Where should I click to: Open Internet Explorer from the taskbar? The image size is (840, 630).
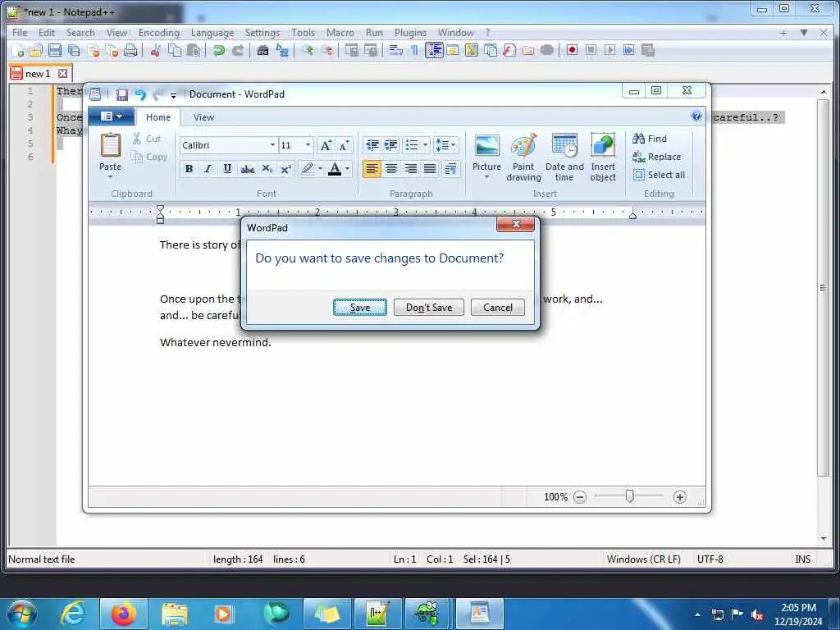click(x=73, y=614)
